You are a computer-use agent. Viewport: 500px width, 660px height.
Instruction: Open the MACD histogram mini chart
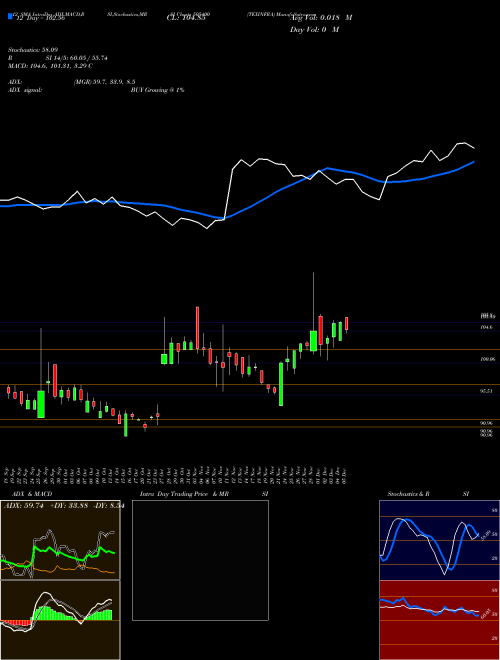pos(60,620)
